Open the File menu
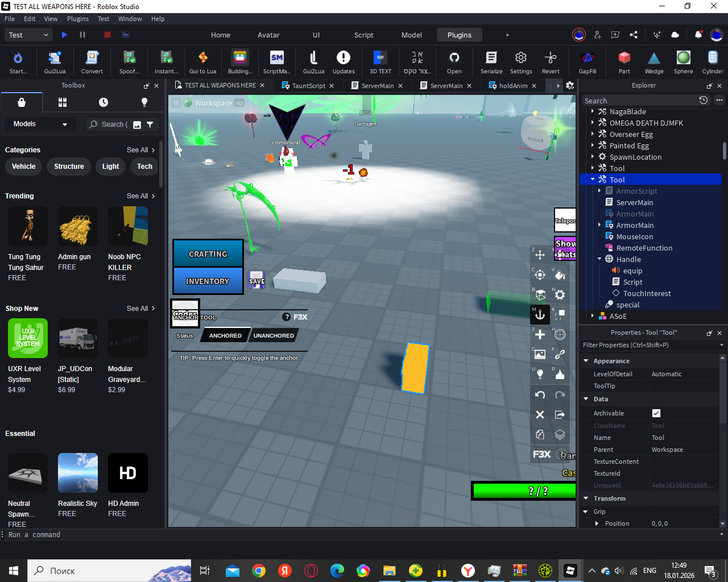The width and height of the screenshot is (728, 582). [x=10, y=19]
